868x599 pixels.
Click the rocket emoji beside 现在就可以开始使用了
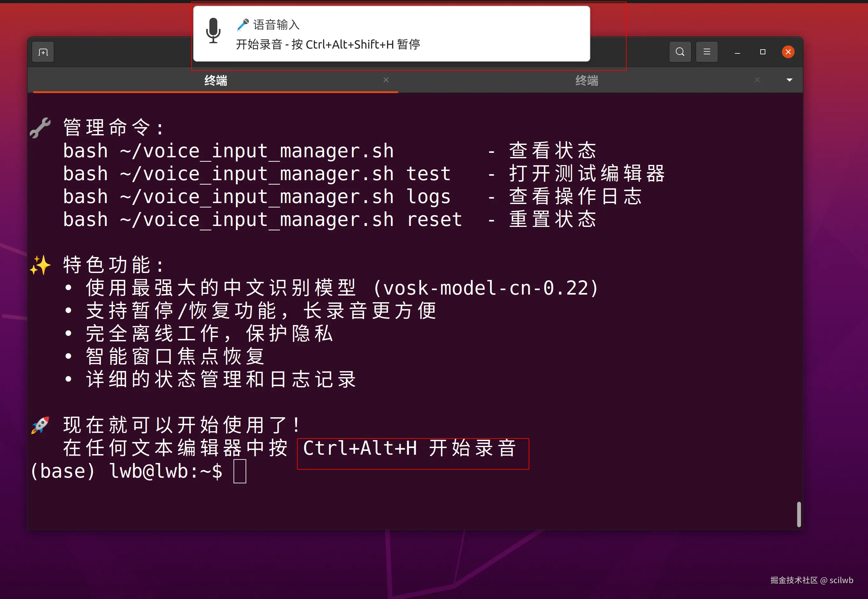point(40,425)
